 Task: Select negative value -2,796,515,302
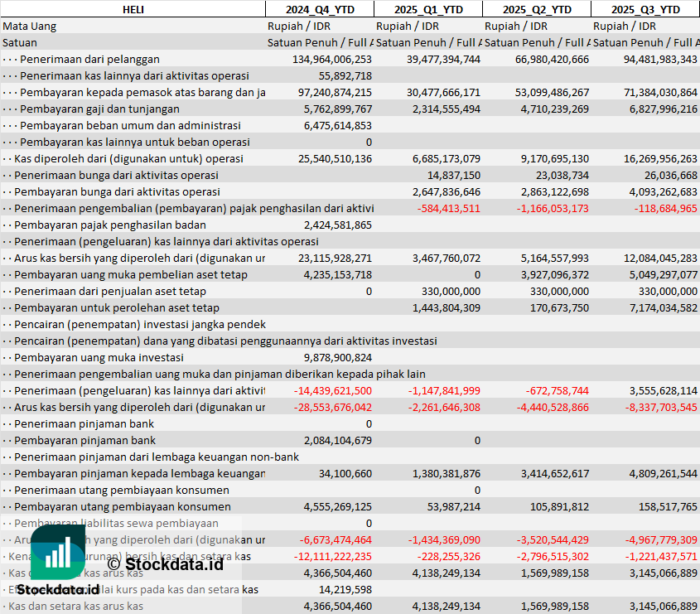click(553, 556)
